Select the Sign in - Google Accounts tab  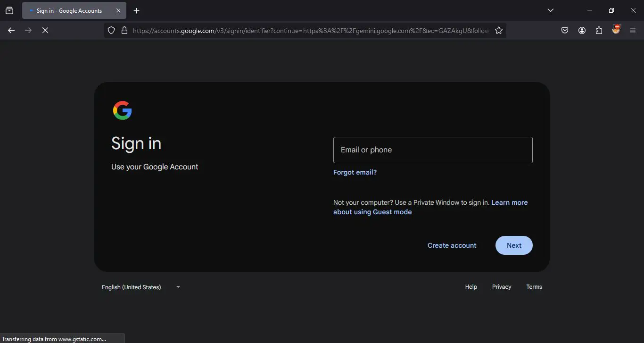[x=74, y=10]
